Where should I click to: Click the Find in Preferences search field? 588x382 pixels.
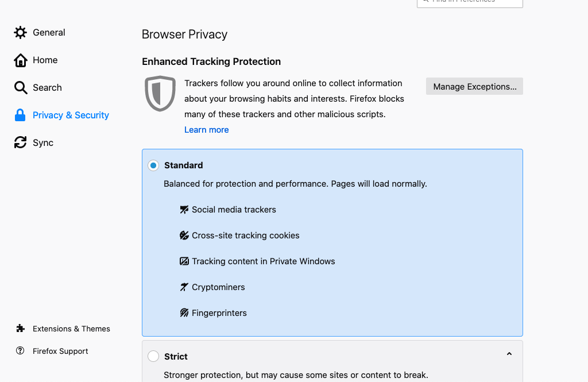coord(470,2)
